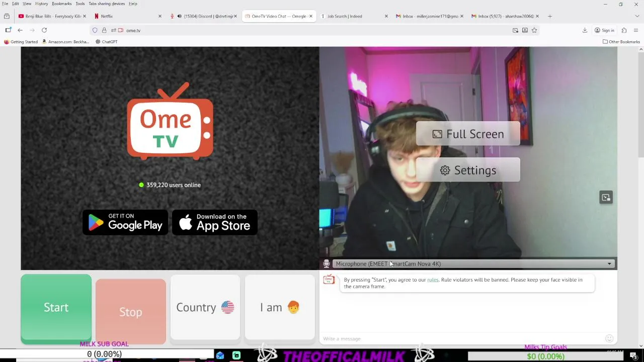
Task: Click the red Stop button
Action: click(131, 312)
